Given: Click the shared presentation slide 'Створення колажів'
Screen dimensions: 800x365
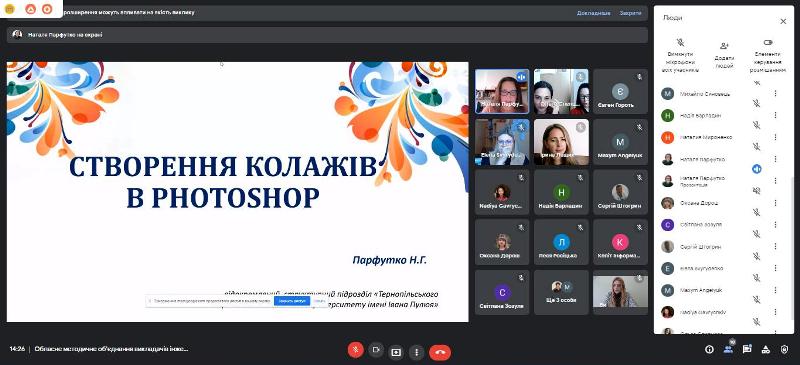Looking at the screenshot, I should tap(237, 192).
